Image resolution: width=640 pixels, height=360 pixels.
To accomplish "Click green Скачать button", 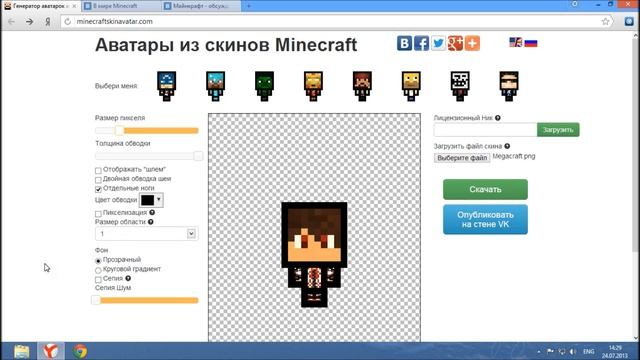I will coord(485,189).
